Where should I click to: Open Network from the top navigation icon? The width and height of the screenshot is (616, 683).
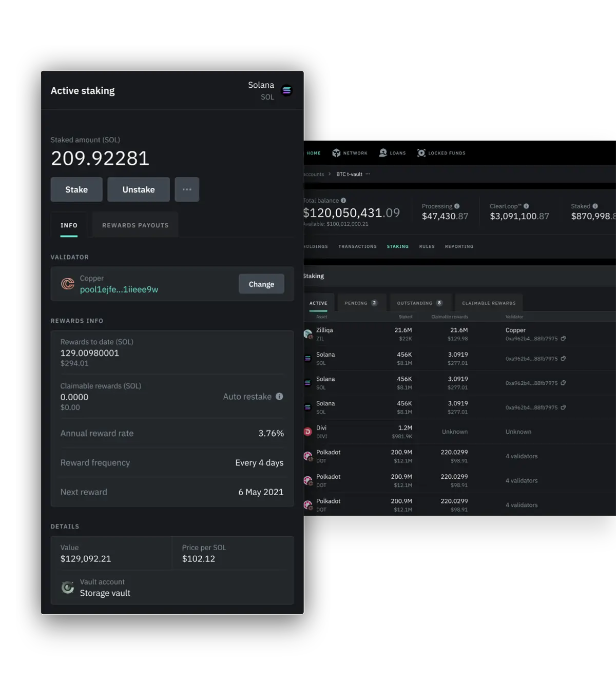(x=336, y=153)
